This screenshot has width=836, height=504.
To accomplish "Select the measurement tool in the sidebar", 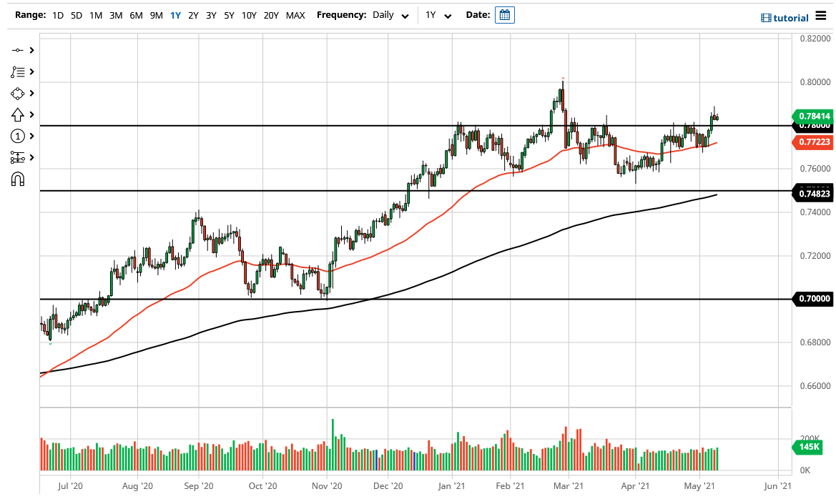I will [x=19, y=157].
